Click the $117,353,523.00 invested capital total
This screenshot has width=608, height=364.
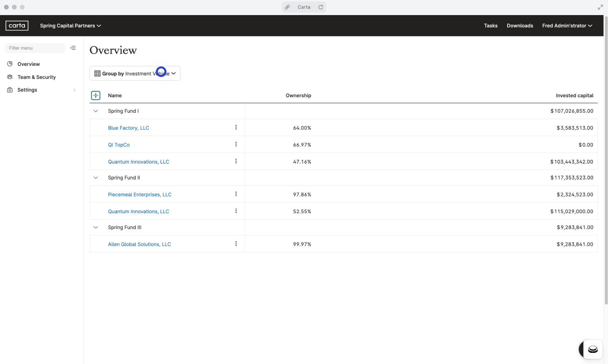[x=572, y=178]
